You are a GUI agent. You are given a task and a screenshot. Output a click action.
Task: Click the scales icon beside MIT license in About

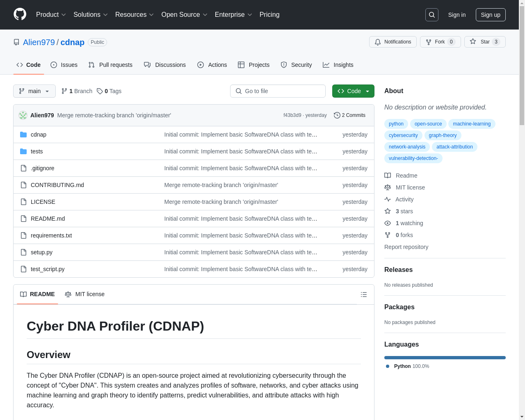(388, 187)
